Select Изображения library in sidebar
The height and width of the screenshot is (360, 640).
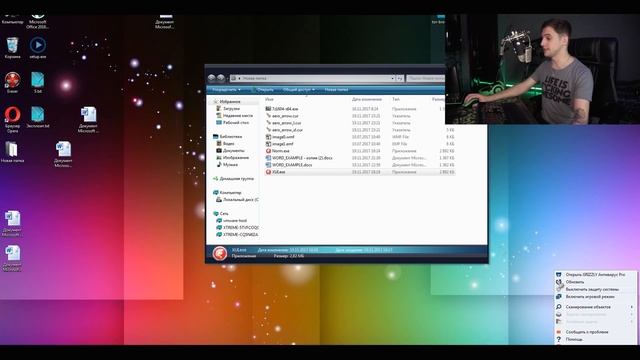click(x=236, y=157)
